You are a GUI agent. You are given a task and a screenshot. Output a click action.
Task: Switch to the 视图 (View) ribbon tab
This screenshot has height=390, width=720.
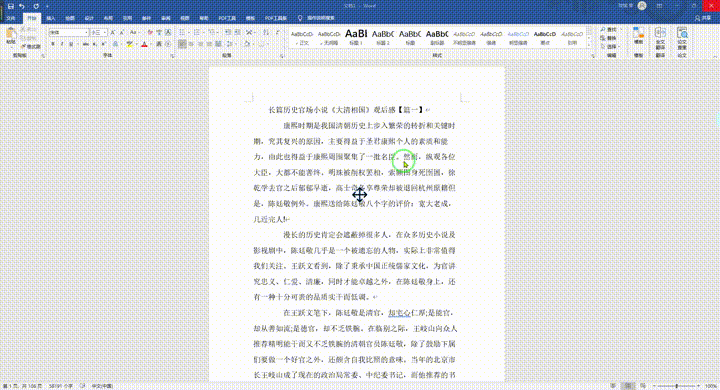(185, 18)
